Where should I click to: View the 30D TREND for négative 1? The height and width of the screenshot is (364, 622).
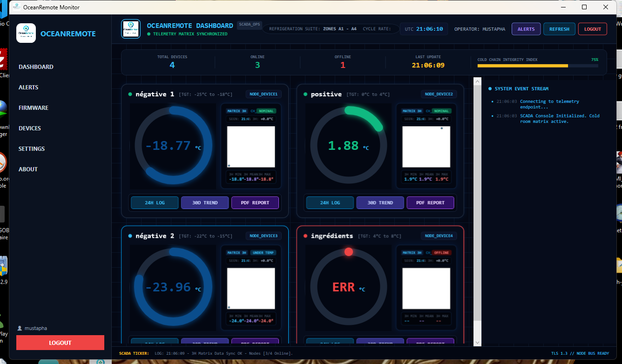point(205,203)
